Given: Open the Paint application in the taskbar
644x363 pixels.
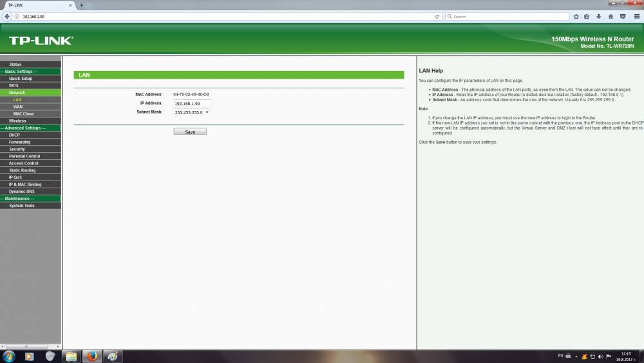Looking at the screenshot, I should [x=112, y=356].
